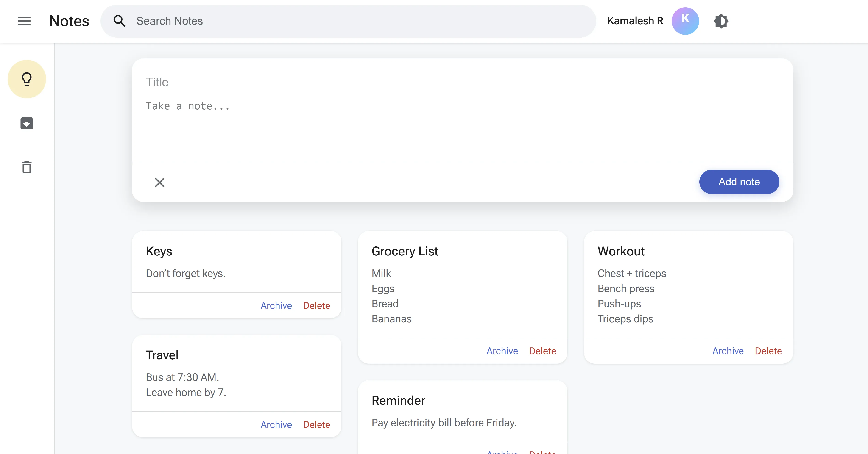Archive the Grocery List note

pyautogui.click(x=502, y=351)
